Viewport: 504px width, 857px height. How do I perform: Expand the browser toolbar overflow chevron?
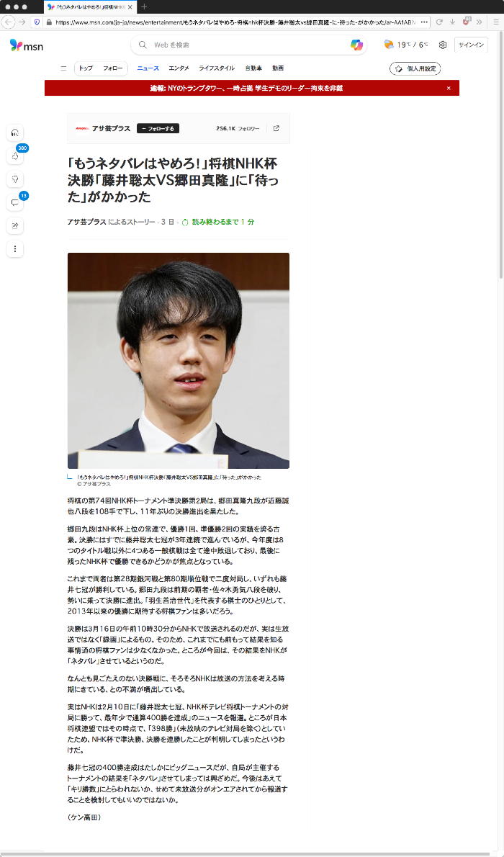click(480, 22)
